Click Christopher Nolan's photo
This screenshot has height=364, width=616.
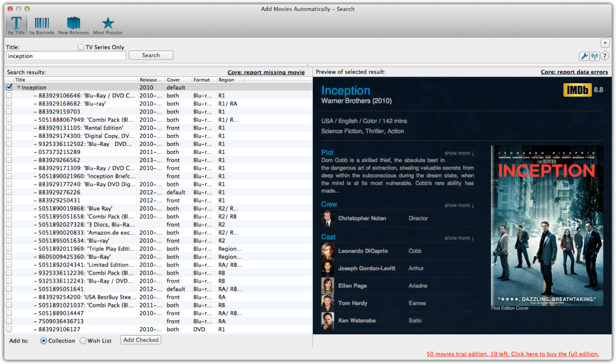pyautogui.click(x=328, y=218)
